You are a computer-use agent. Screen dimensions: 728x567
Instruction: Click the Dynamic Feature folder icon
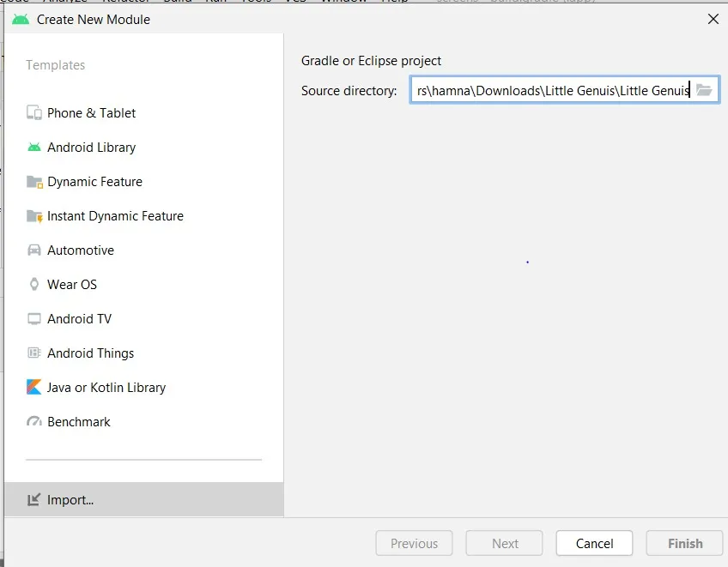[34, 182]
